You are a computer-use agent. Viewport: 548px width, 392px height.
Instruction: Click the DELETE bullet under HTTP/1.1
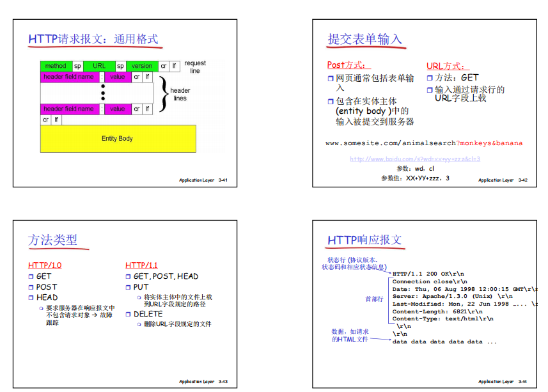click(145, 314)
